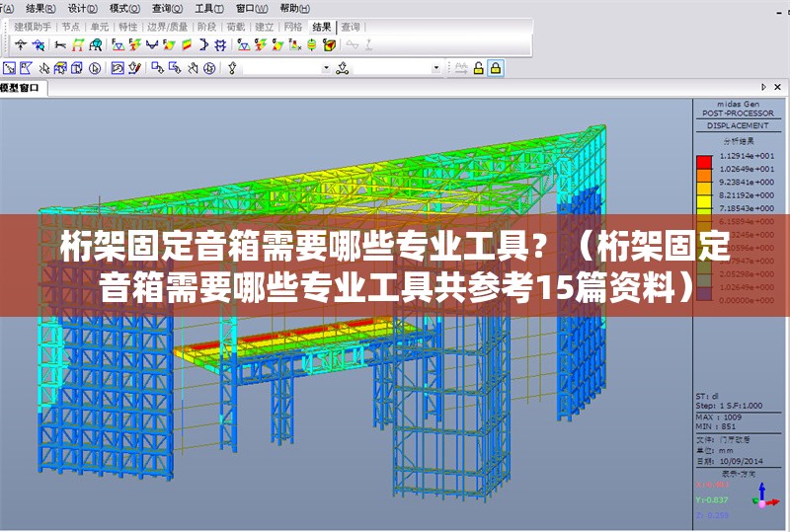Select the 模型窗口 window tab
790x532 pixels.
click(20, 88)
